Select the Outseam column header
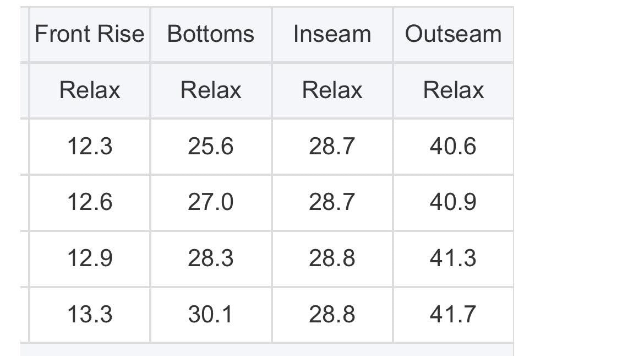Screen dimensions: 644x356 click(453, 34)
